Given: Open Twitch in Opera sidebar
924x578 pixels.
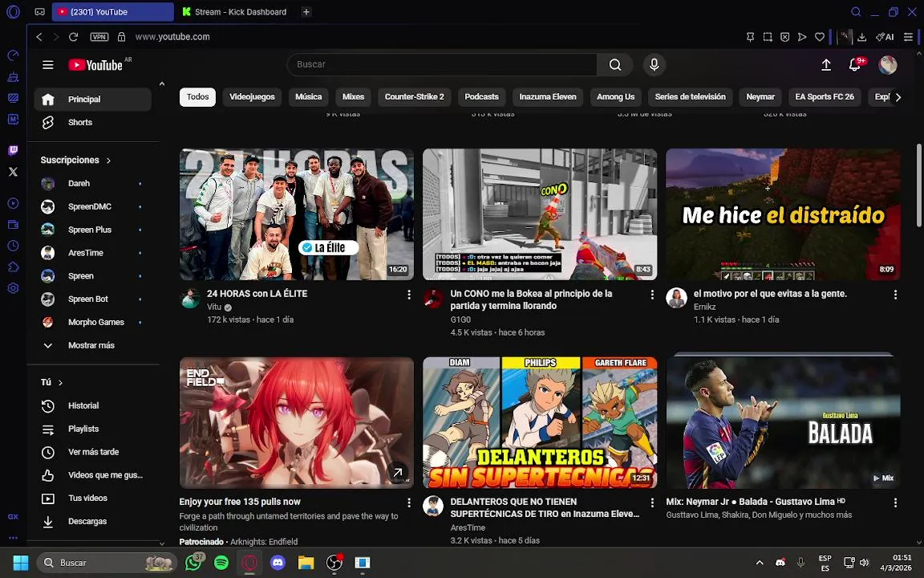Looking at the screenshot, I should [x=13, y=150].
